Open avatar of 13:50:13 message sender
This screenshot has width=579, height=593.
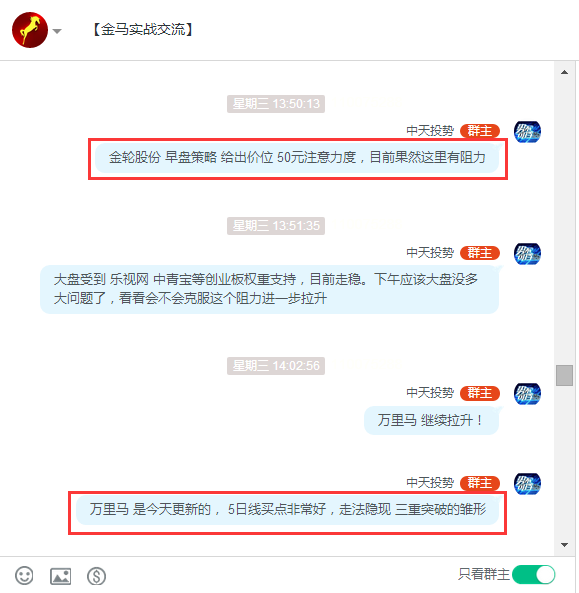point(527,132)
